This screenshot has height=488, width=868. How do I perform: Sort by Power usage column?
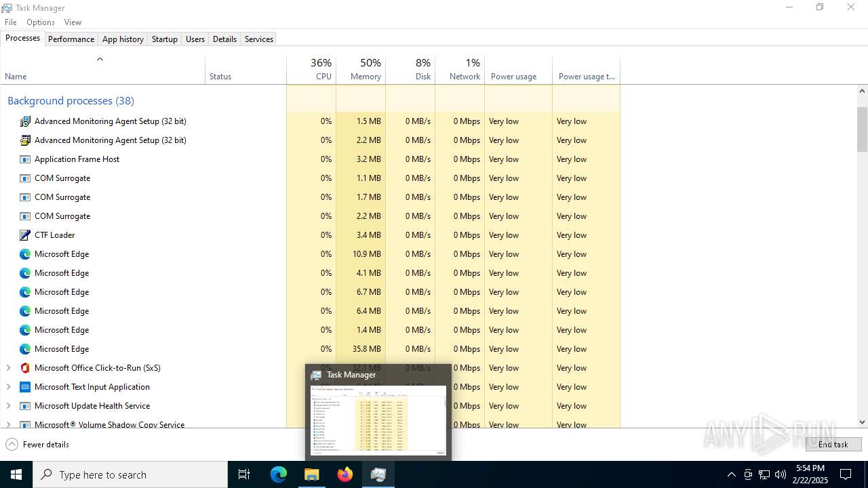pyautogui.click(x=519, y=69)
